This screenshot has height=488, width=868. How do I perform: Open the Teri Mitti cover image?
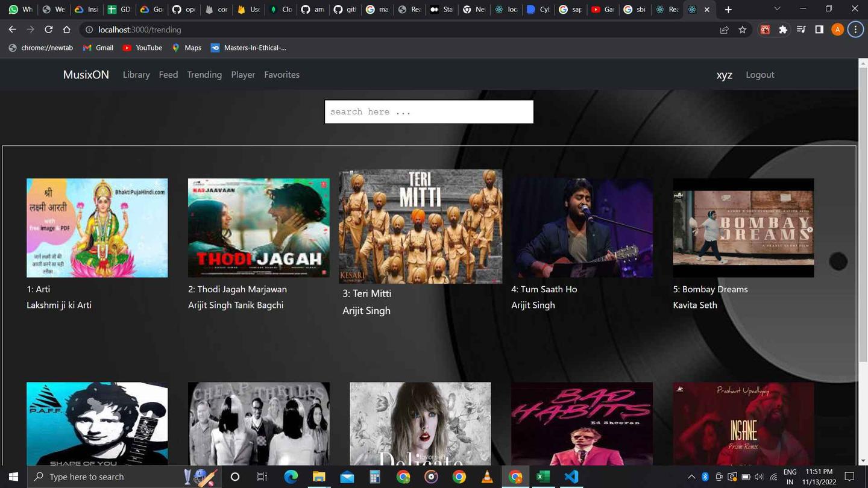point(420,227)
